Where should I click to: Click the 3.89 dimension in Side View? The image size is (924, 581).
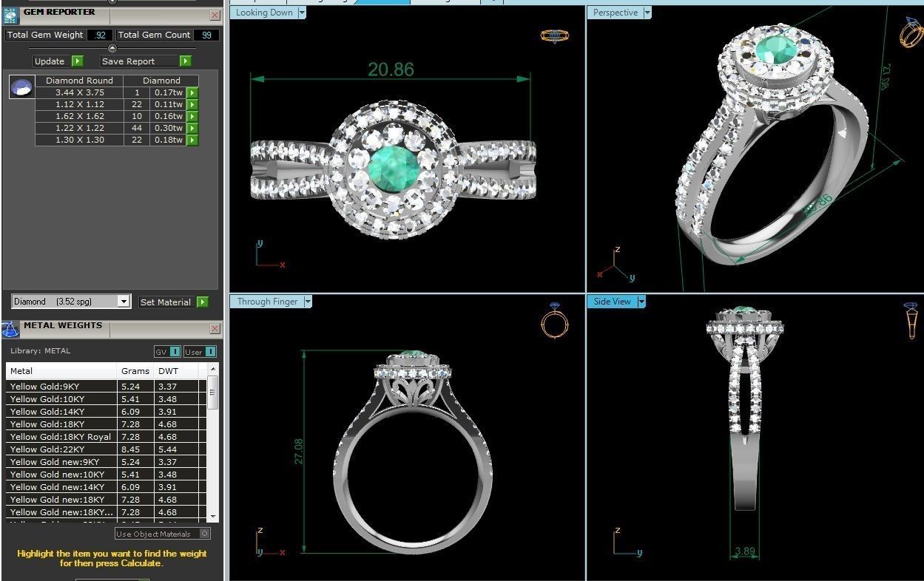coord(745,551)
